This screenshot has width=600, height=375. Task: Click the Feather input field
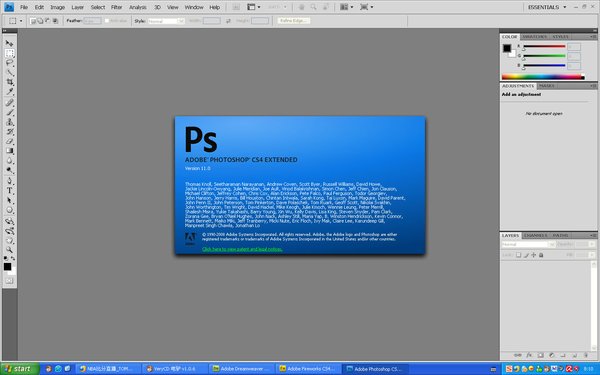point(92,21)
